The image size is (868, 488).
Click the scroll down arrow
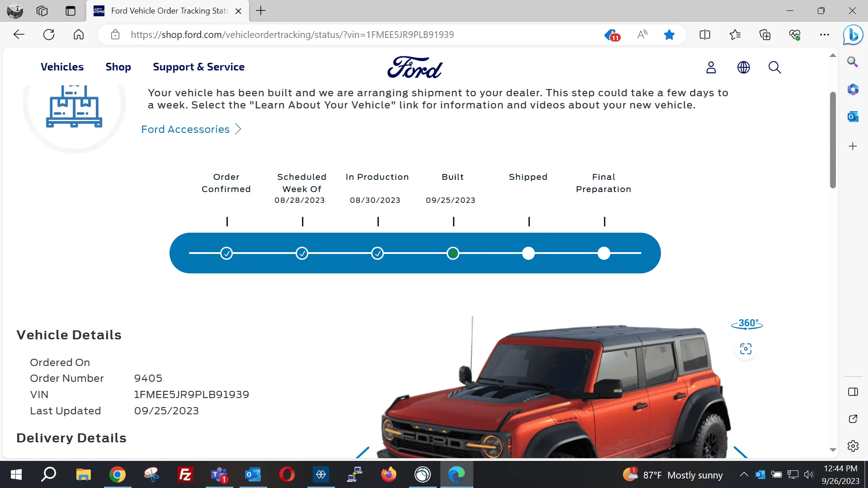pyautogui.click(x=833, y=450)
